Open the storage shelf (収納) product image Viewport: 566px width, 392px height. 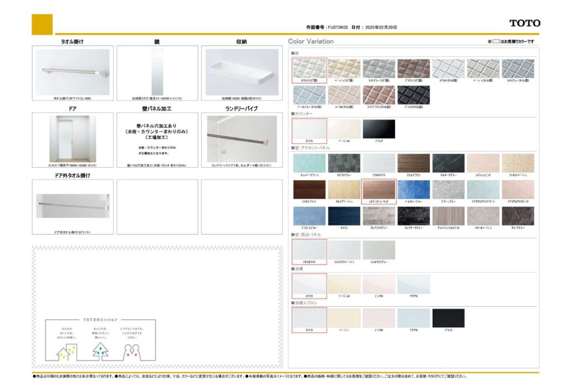(x=242, y=72)
